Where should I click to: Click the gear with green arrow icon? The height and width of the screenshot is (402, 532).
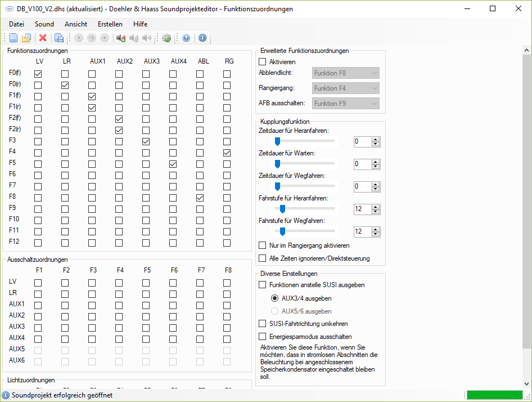pos(166,38)
